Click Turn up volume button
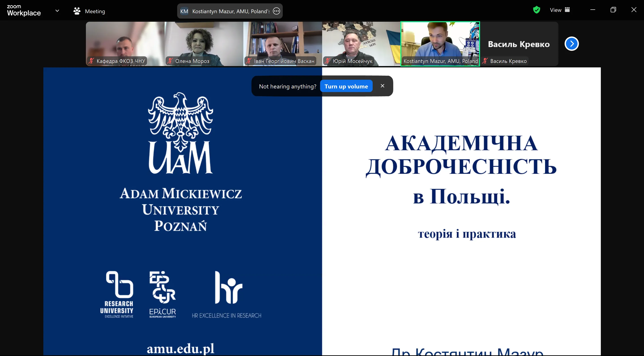 coord(346,86)
